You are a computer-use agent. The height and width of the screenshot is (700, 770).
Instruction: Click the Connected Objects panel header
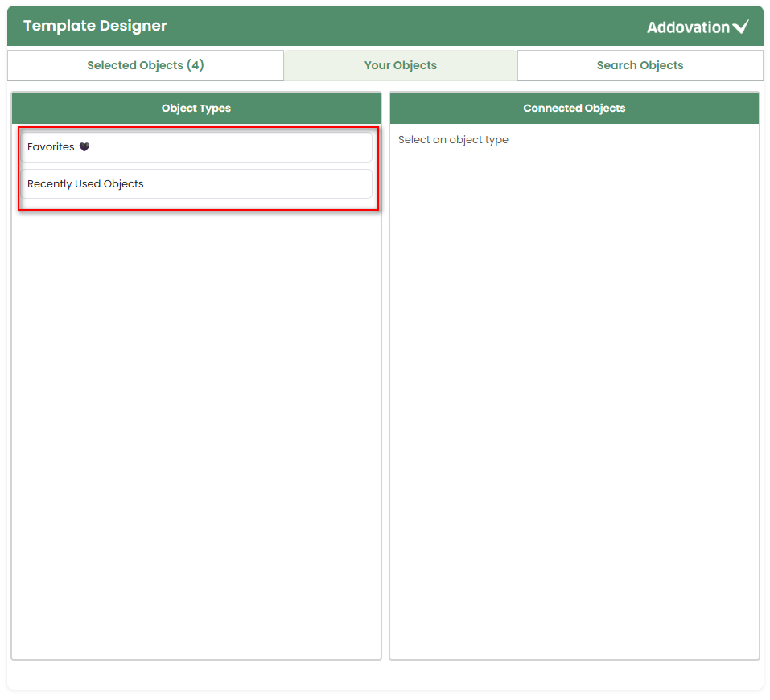(x=574, y=108)
